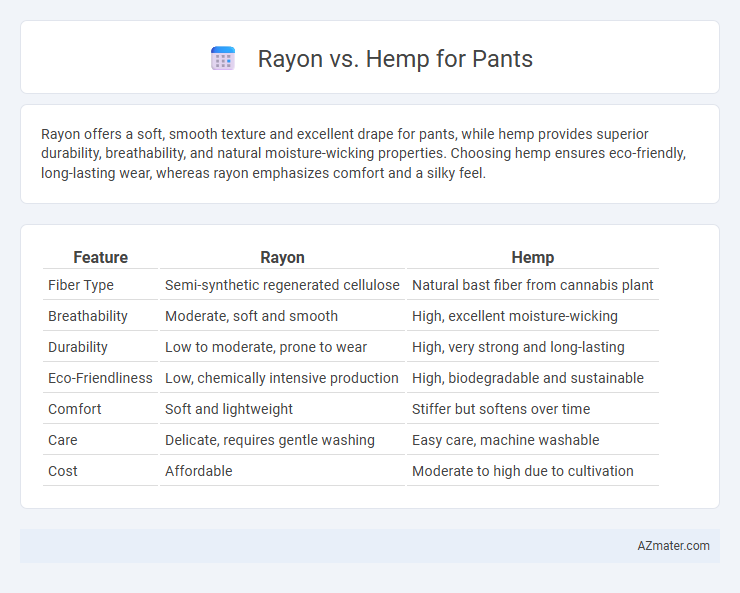Viewport: 740px width, 593px height.
Task: Click the 'Feature' column header
Action: (101, 258)
